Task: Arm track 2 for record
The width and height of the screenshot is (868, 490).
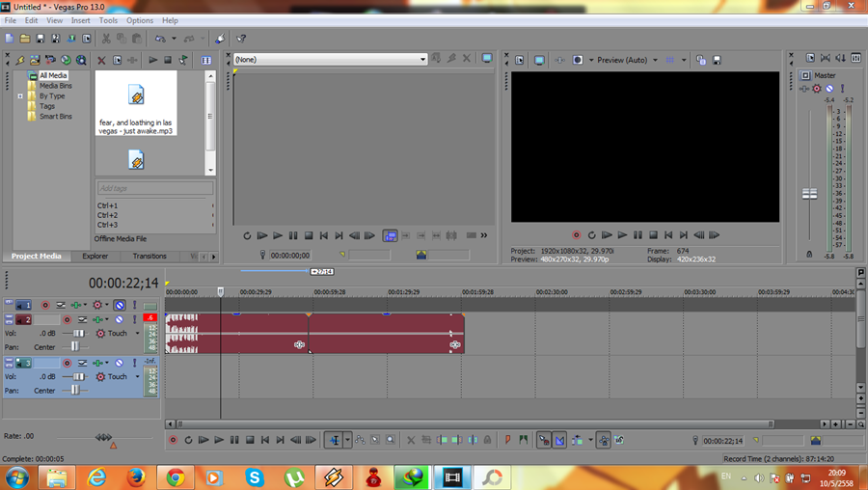Action: 67,319
